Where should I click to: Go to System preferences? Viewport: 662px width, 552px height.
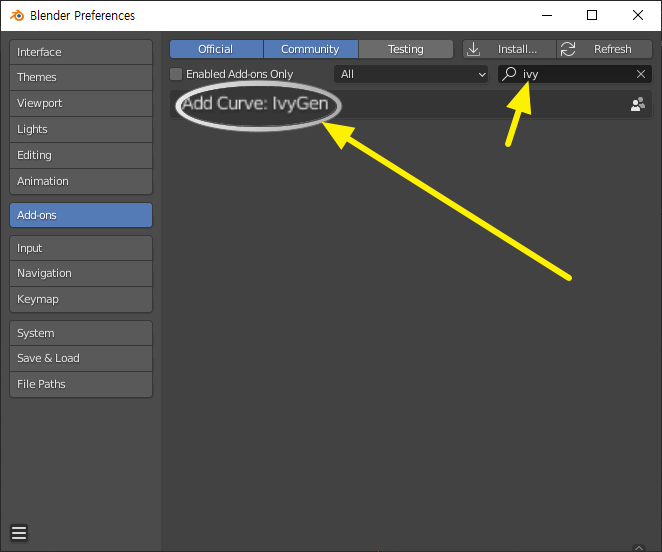coord(81,333)
